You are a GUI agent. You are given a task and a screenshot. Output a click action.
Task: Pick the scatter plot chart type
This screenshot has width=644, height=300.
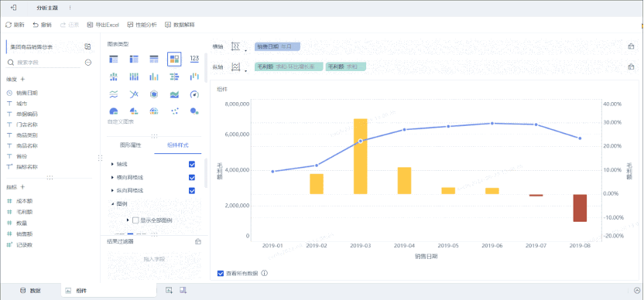(x=174, y=111)
